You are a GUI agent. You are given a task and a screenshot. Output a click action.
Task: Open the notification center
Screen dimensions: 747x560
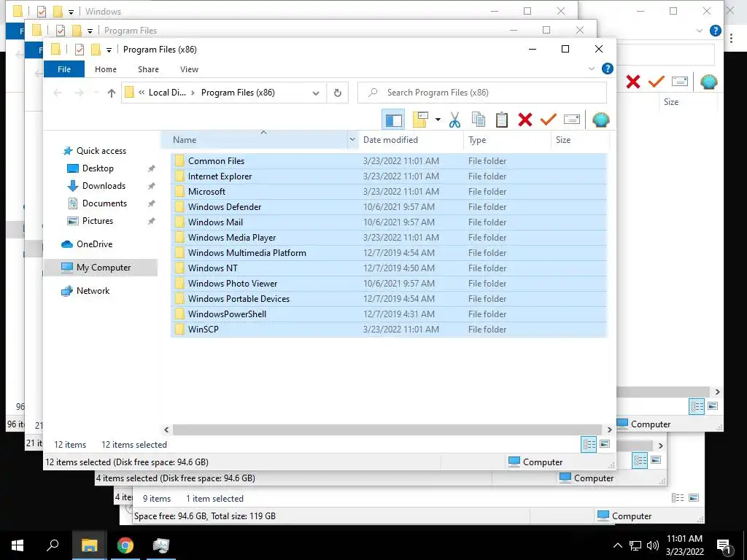tap(724, 546)
